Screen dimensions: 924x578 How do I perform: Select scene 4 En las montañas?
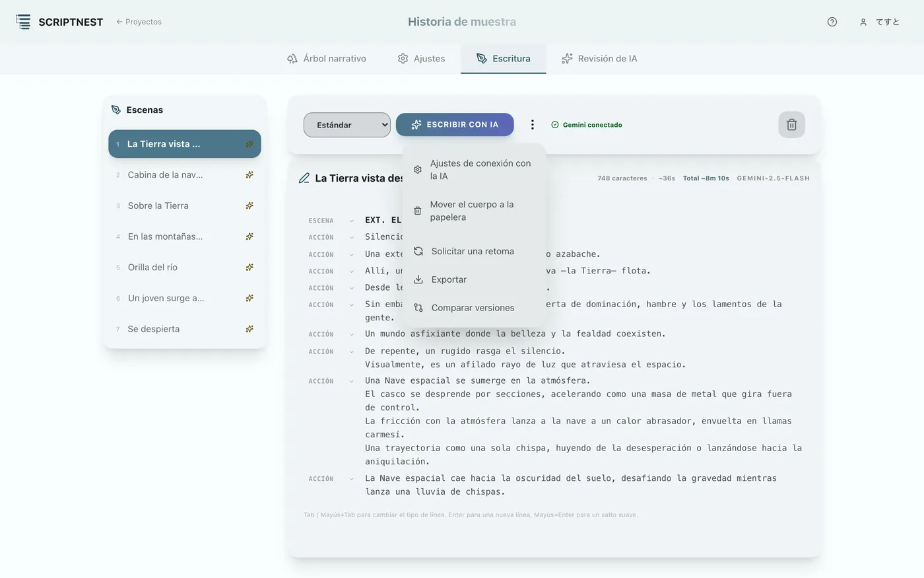point(185,236)
